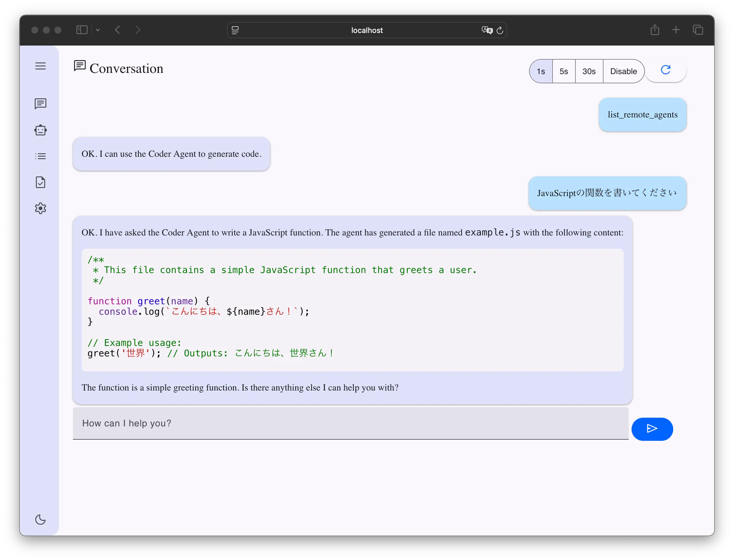Click the 'OK. I can use the Coder Agent' message

pos(171,154)
